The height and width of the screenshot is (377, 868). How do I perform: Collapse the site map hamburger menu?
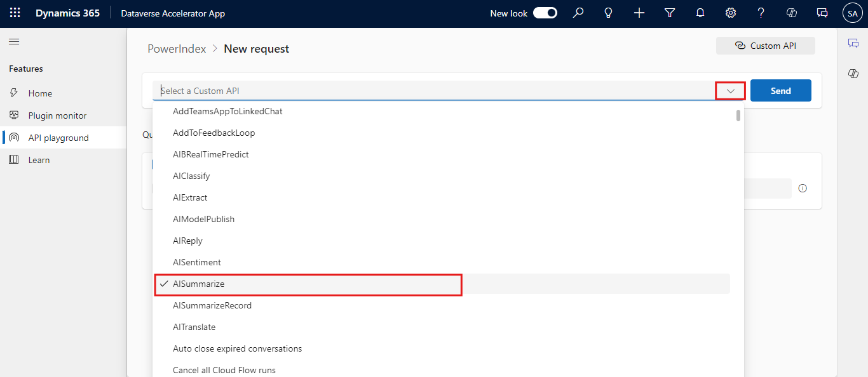(x=14, y=42)
